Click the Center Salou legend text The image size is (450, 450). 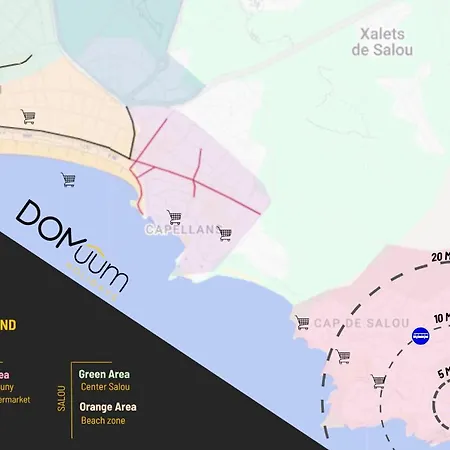click(105, 387)
